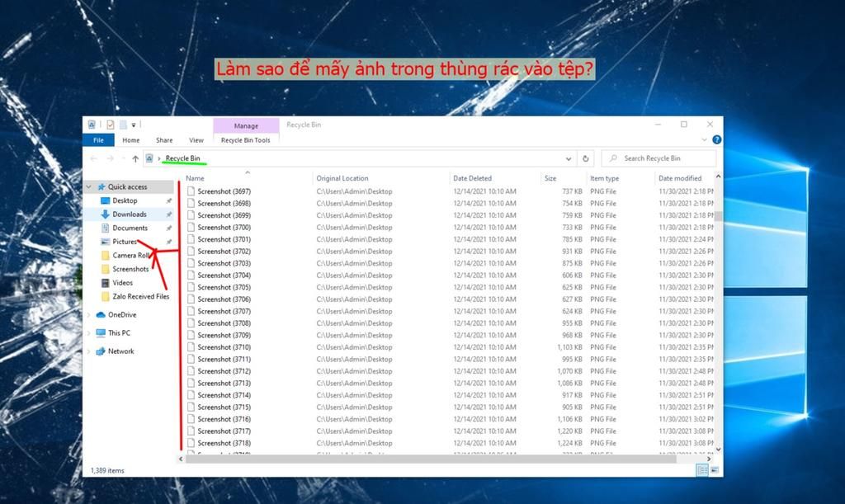Click the New folder quick access icon

point(123,125)
